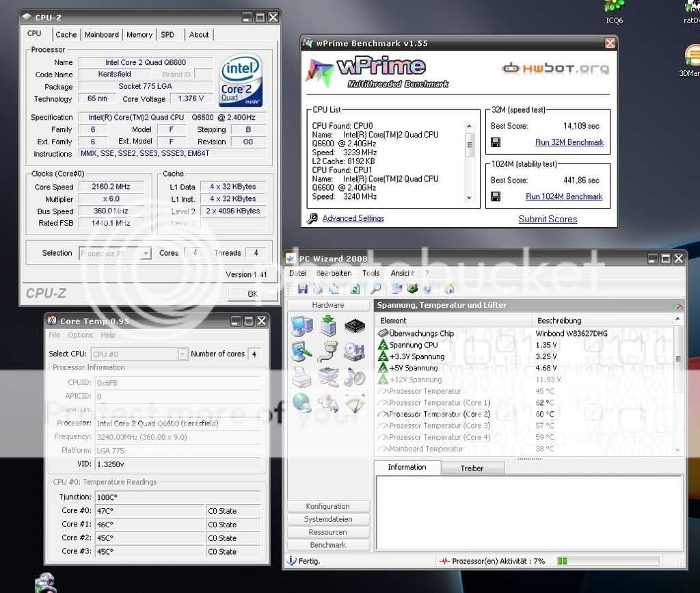Image resolution: width=700 pixels, height=593 pixels.
Task: Open the Advanced Settings link in wPrime
Action: [x=353, y=218]
